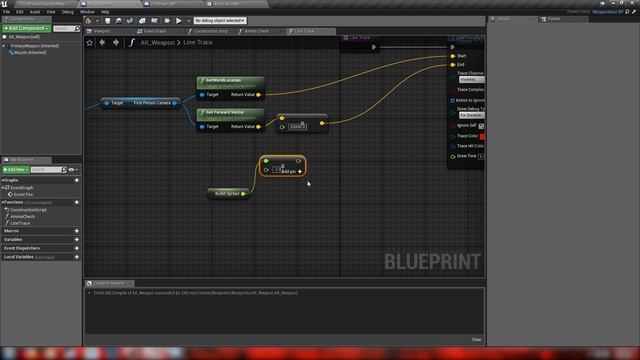Add a new variable with the Variables plus
This screenshot has width=640, height=360.
(x=77, y=240)
